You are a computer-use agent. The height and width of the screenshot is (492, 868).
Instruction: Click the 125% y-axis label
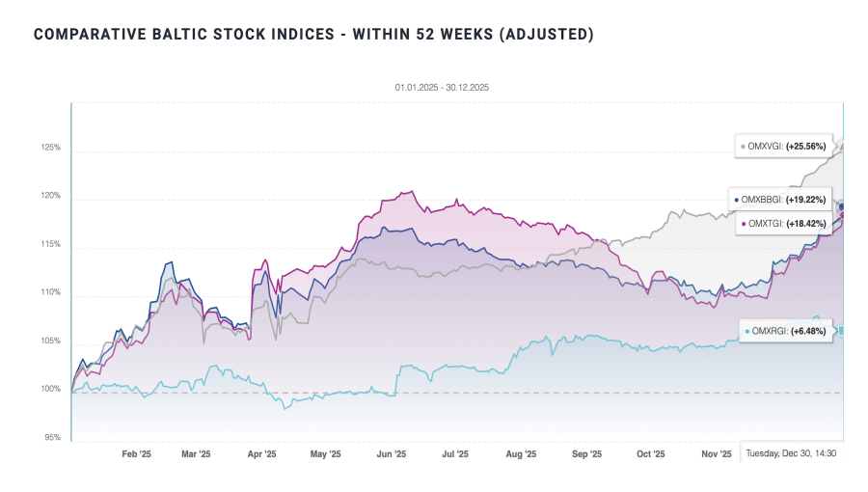[50, 149]
